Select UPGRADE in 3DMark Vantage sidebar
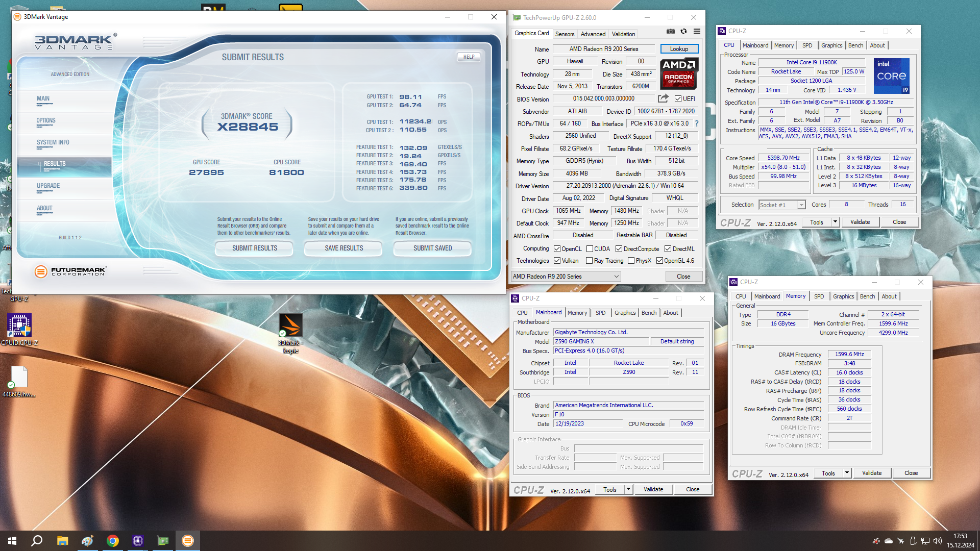This screenshot has width=980, height=551. point(64,188)
